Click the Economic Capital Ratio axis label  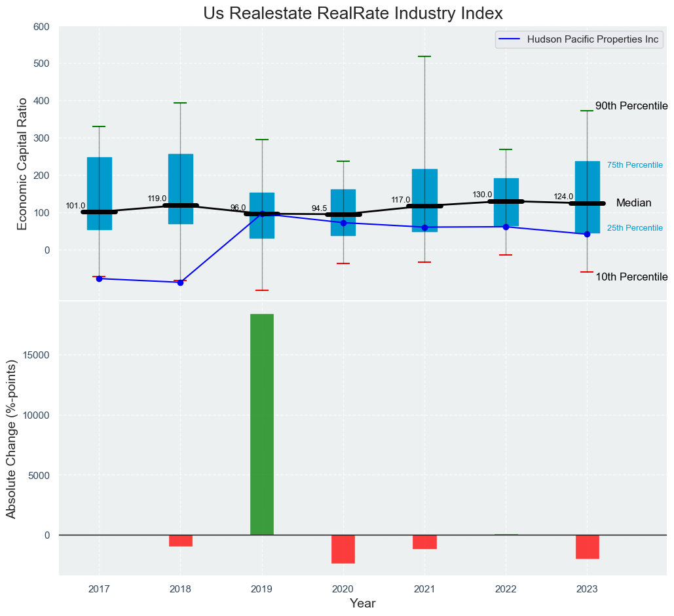22,163
